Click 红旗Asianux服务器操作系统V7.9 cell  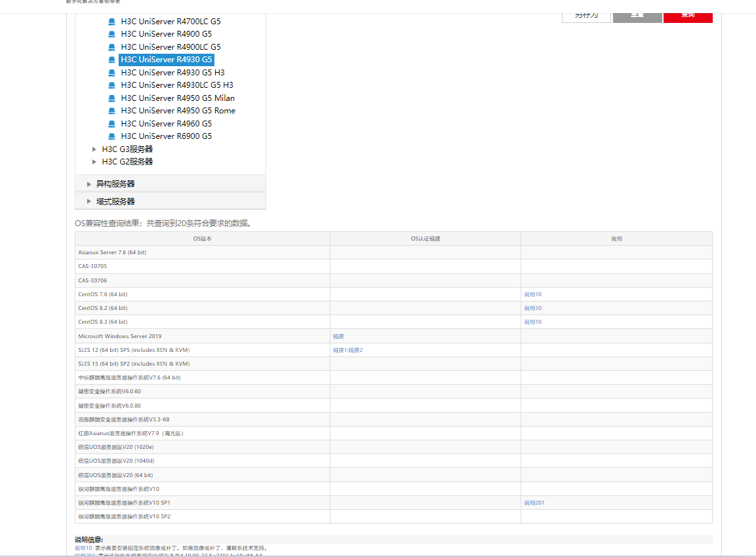point(203,433)
